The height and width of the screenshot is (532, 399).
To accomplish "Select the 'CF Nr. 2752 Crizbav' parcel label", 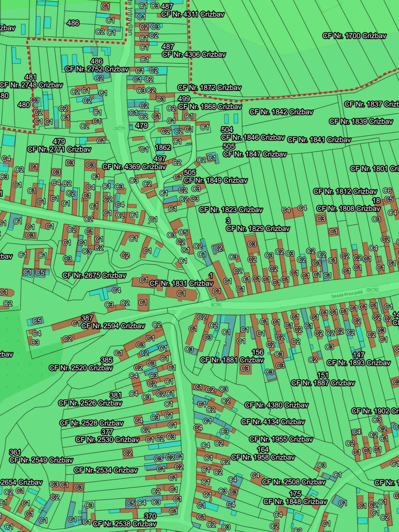I will [x=97, y=69].
